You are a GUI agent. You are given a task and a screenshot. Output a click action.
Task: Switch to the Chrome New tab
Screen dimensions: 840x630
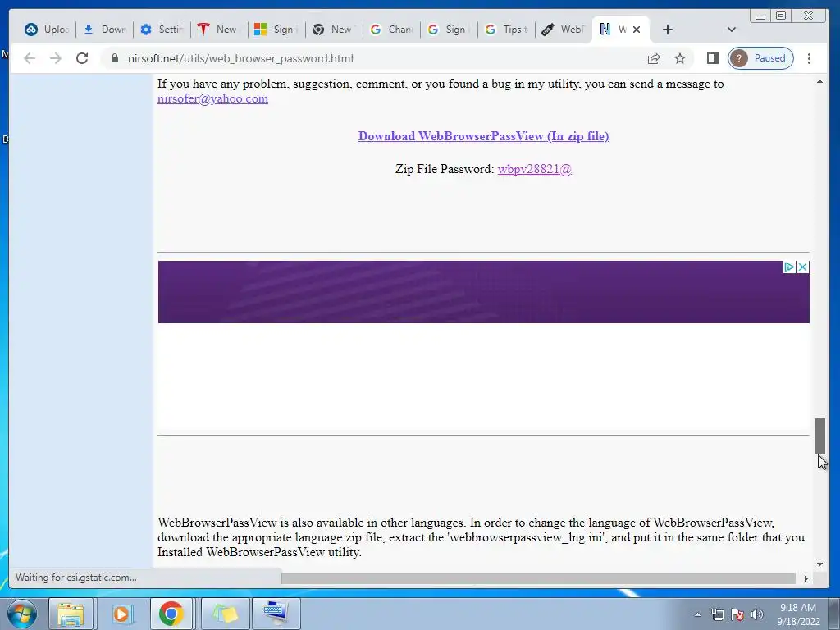(x=335, y=30)
